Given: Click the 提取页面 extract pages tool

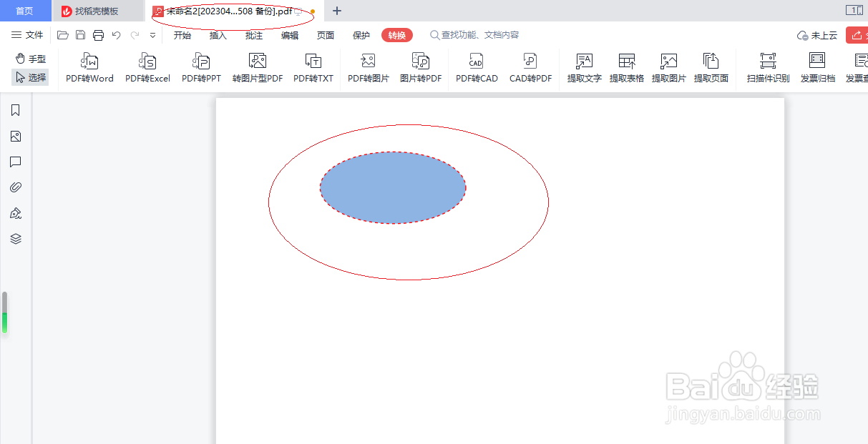Looking at the screenshot, I should click(711, 68).
